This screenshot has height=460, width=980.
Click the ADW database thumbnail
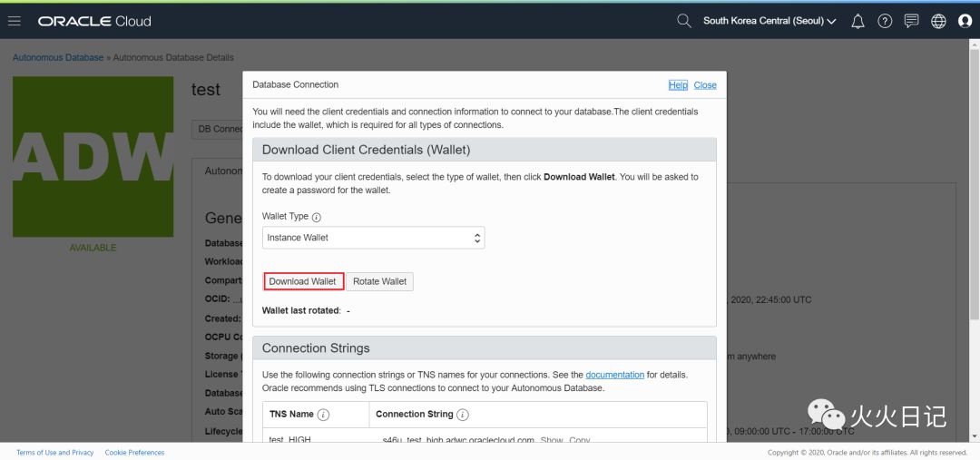coord(93,157)
